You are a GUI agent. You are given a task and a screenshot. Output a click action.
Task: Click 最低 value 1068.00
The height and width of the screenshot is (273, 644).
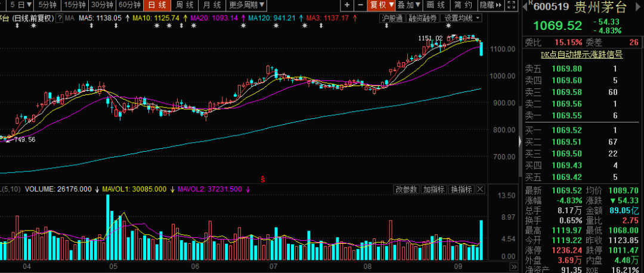(x=624, y=230)
